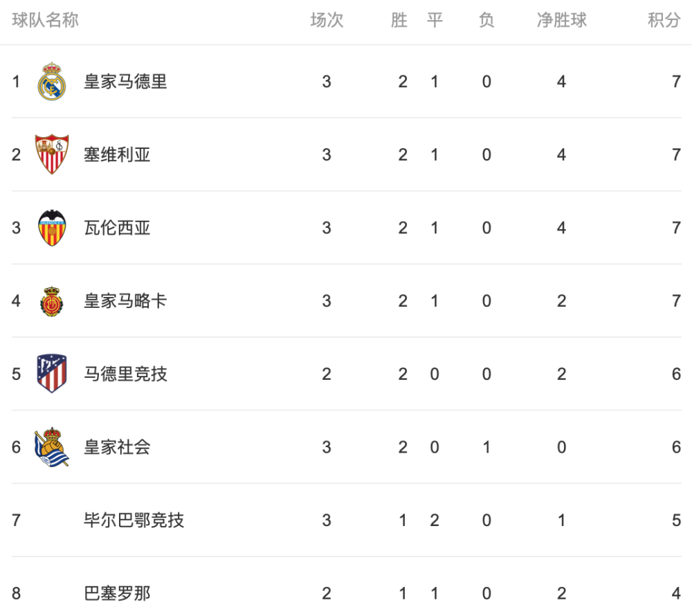Image resolution: width=692 pixels, height=616 pixels.
Task: Select the 瓦伦西亚 team name
Action: 117,228
